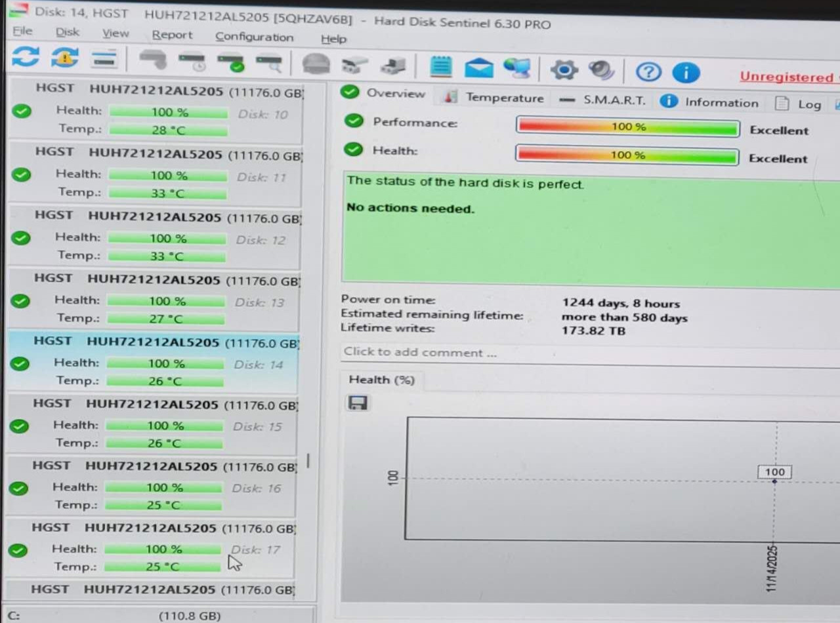This screenshot has height=623, width=840.
Task: Open the Report menu
Action: (x=172, y=35)
